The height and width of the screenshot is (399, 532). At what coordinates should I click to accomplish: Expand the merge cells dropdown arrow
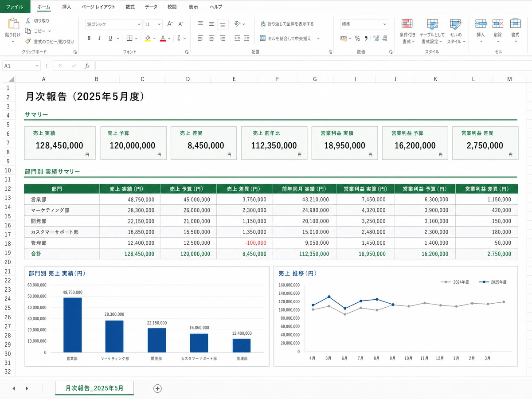[x=318, y=39]
